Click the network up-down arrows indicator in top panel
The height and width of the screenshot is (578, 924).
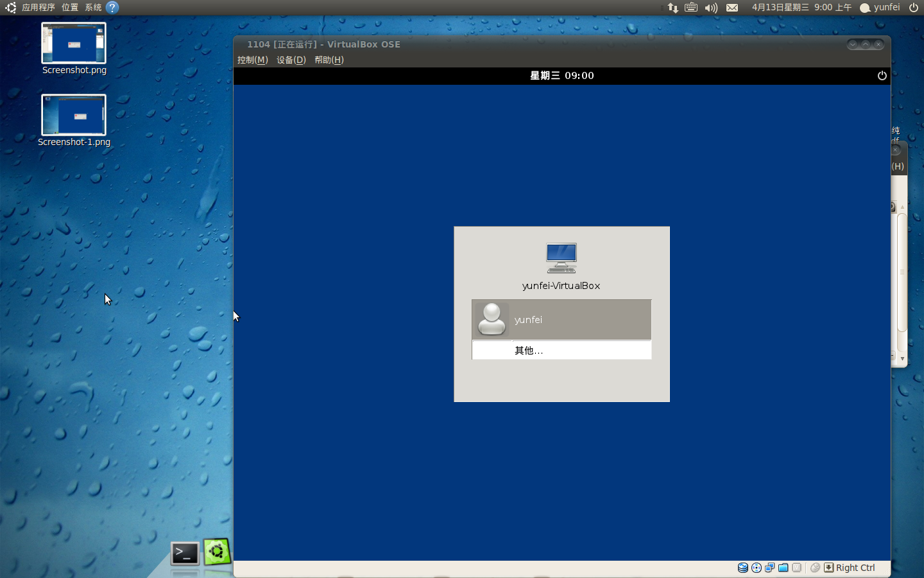[672, 8]
